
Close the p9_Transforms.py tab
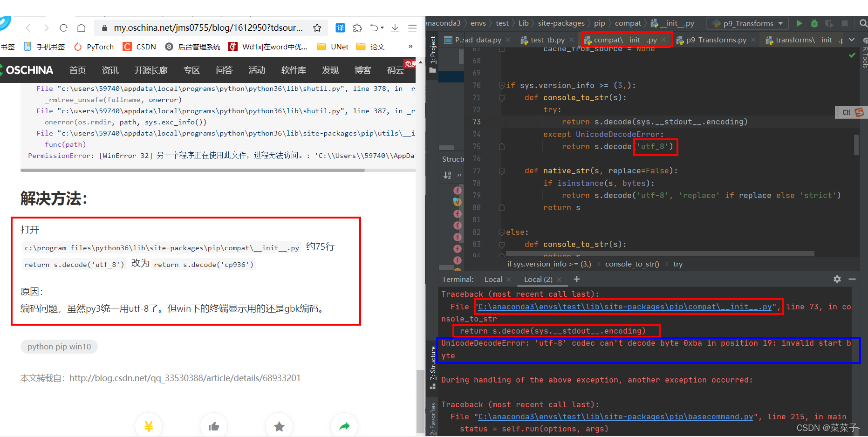click(x=753, y=40)
